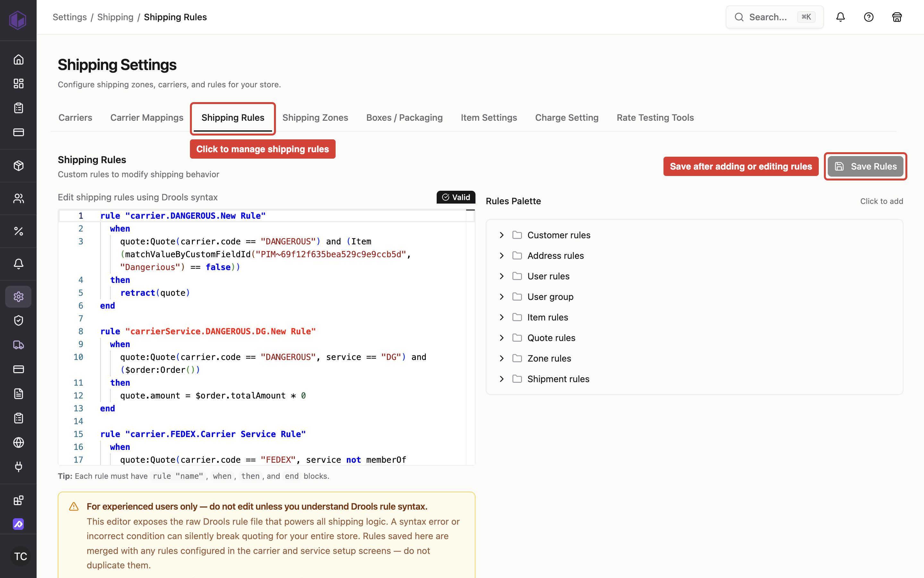The image size is (924, 578).
Task: Click the Valid status badge
Action: (456, 197)
